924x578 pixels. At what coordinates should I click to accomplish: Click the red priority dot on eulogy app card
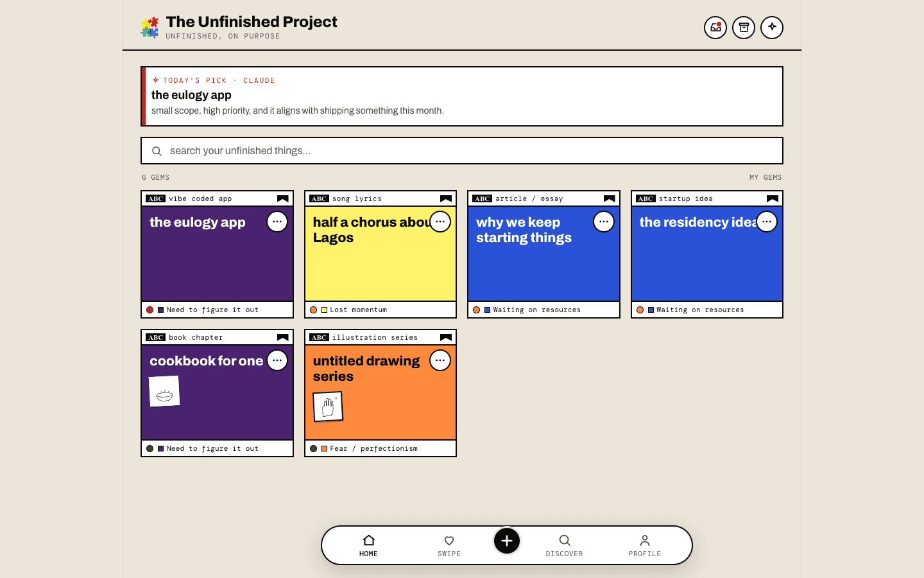[150, 310]
